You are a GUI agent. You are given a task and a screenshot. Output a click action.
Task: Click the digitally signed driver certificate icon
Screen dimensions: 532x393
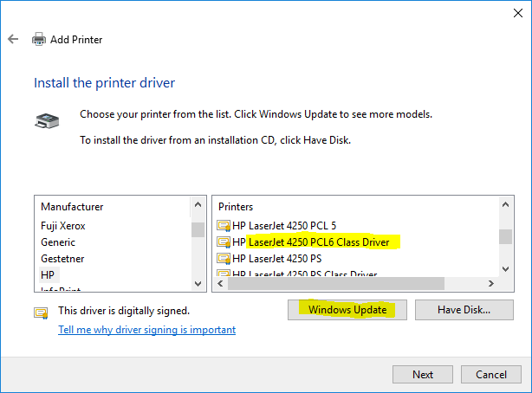point(41,311)
